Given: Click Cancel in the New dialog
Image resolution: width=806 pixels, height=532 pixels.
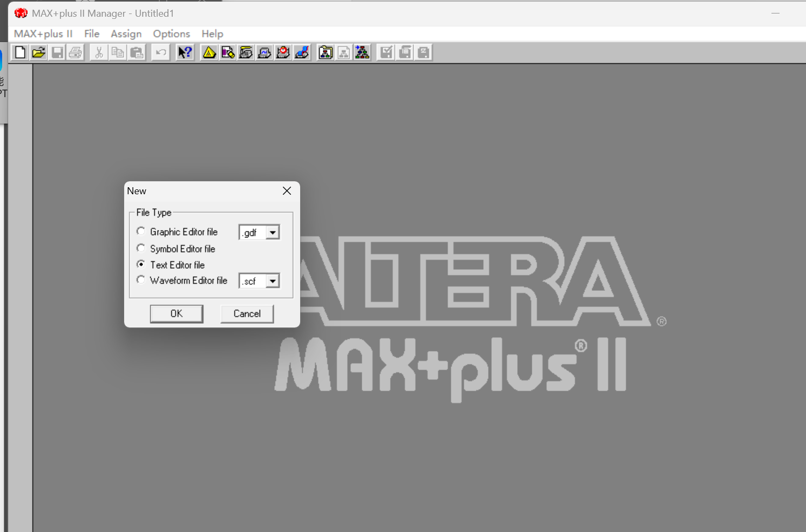Looking at the screenshot, I should 247,313.
